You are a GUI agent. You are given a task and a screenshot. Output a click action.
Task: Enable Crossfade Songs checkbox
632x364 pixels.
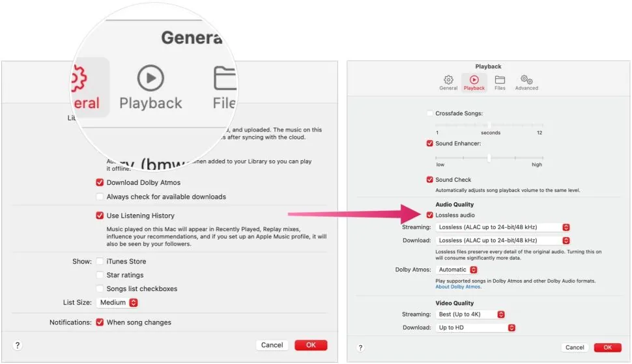[429, 113]
